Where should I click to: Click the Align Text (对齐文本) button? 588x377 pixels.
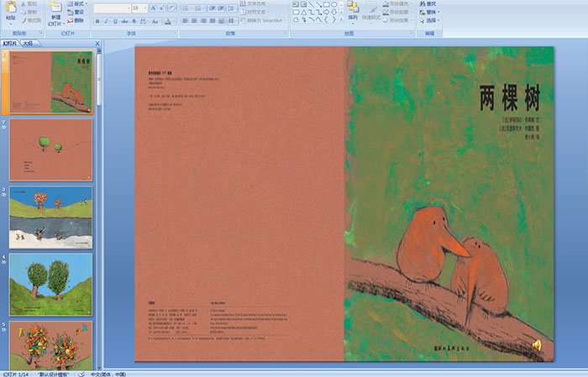point(253,12)
